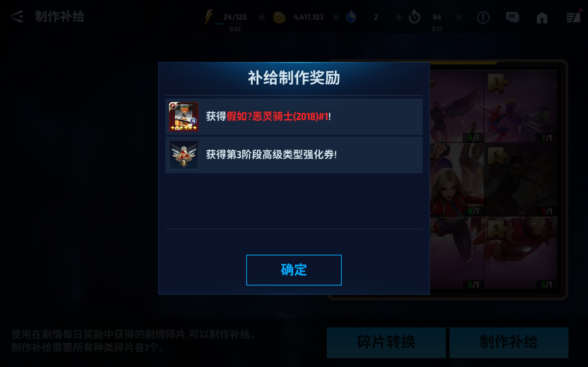The height and width of the screenshot is (367, 588).
Task: Click the 确定 confirm button
Action: pos(294,270)
